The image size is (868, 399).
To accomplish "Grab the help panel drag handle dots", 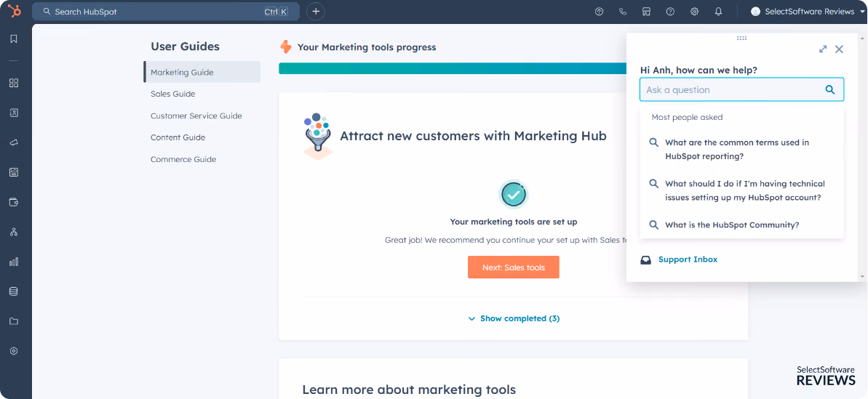I will pyautogui.click(x=742, y=38).
